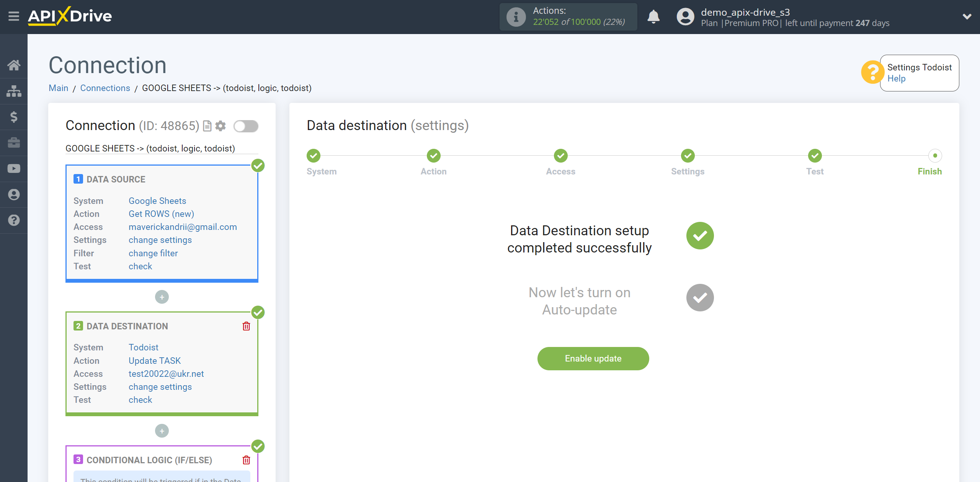Click the add block plus icon between sections
Viewport: 980px width, 482px height.
162,296
